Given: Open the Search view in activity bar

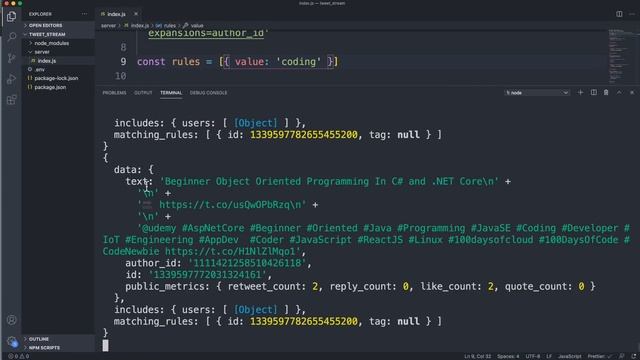Looking at the screenshot, I should coord(11,37).
